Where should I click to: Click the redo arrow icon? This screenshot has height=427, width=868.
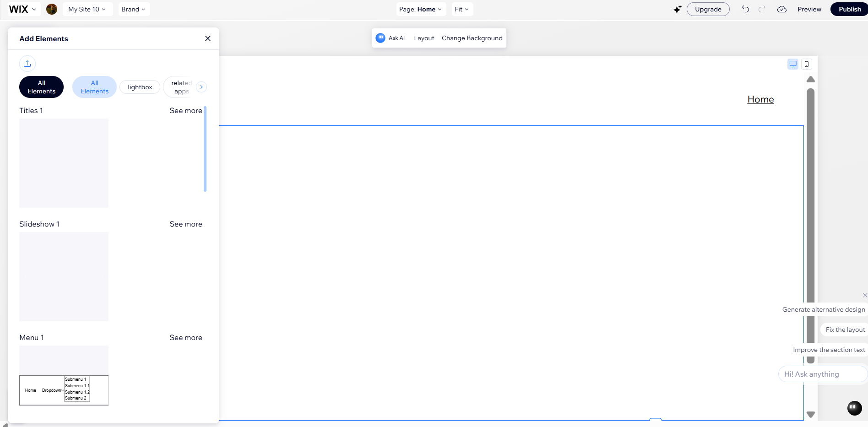(762, 9)
